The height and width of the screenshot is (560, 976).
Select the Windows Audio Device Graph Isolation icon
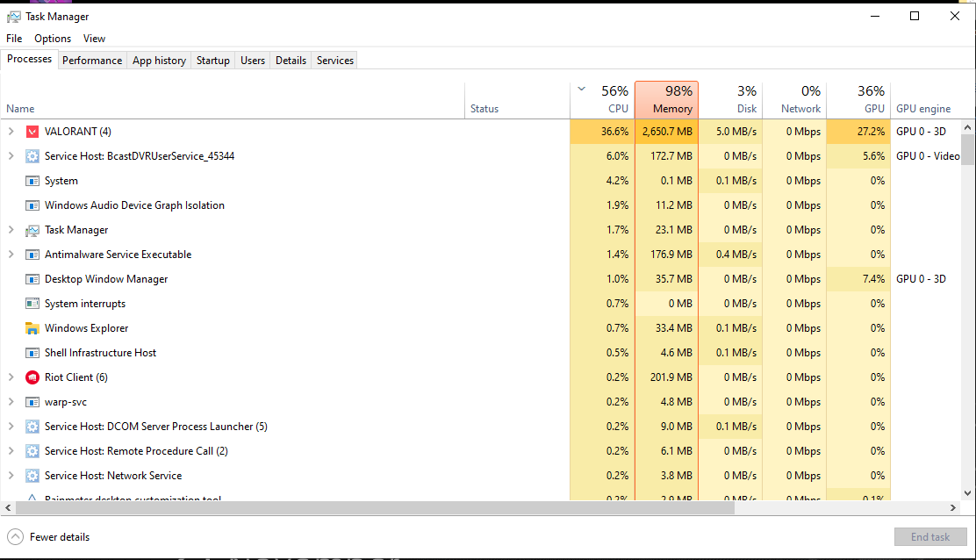(x=32, y=205)
